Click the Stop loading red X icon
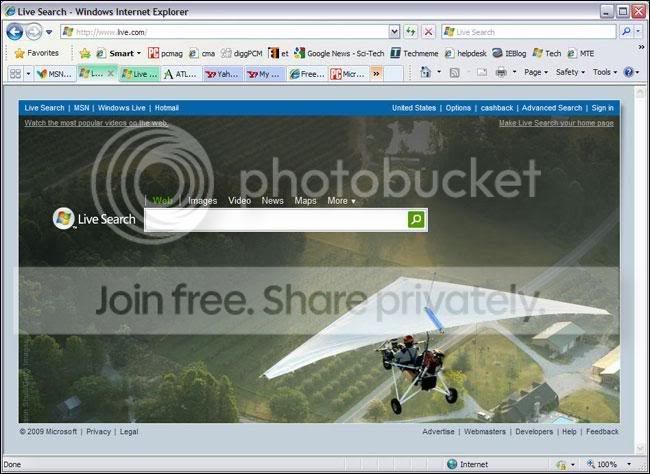 [427, 32]
